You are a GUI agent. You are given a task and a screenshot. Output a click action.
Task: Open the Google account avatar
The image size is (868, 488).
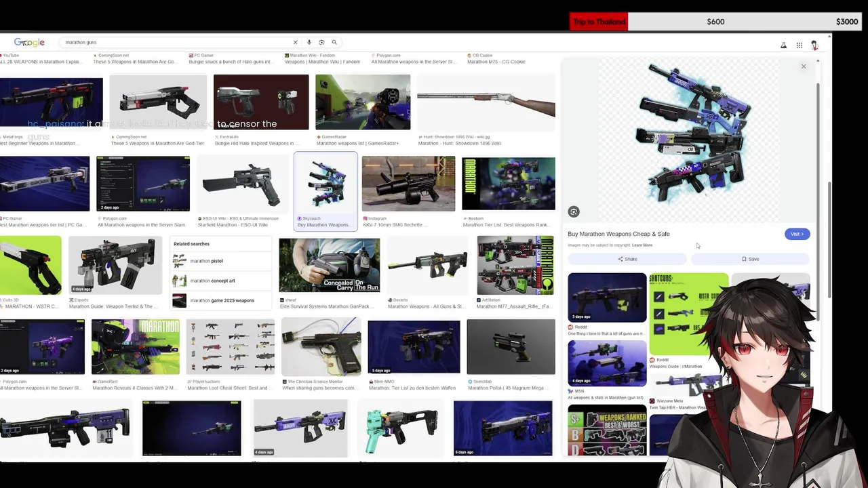814,45
